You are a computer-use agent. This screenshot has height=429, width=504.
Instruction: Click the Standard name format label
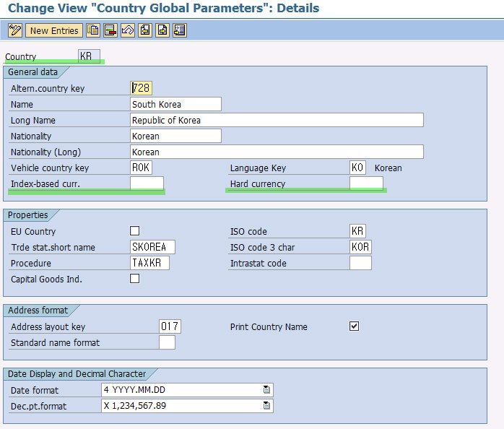pyautogui.click(x=56, y=342)
